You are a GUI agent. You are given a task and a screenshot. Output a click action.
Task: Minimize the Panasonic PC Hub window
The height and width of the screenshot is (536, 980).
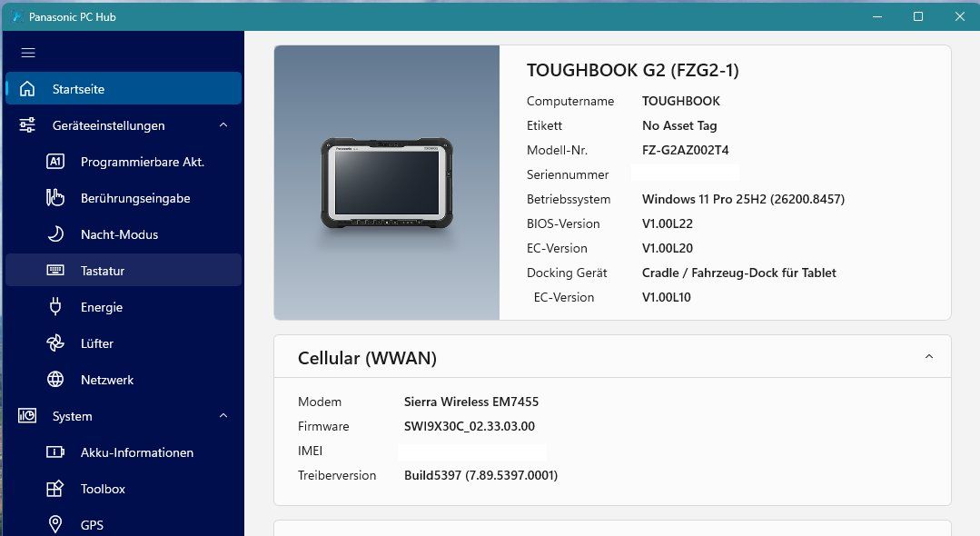point(876,16)
